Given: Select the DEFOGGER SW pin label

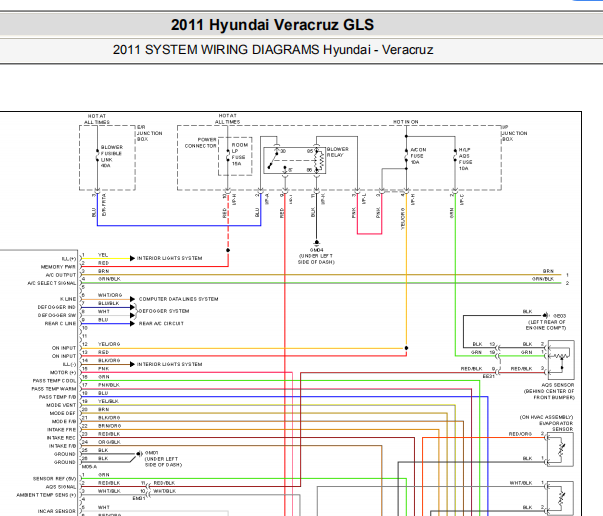Looking at the screenshot, I should coord(57,315).
